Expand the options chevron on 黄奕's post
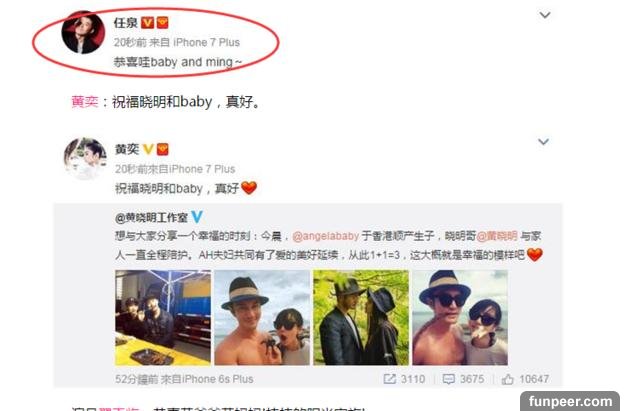The height and width of the screenshot is (411, 640). 543,142
